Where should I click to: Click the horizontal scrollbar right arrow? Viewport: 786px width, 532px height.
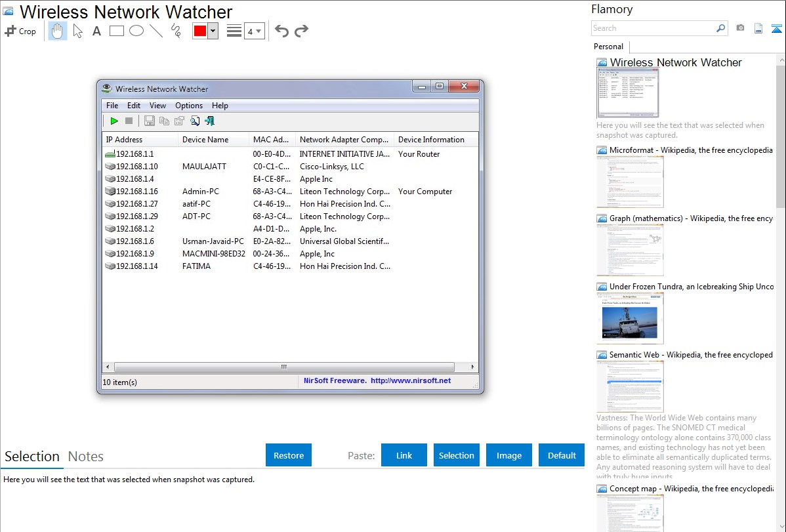472,367
